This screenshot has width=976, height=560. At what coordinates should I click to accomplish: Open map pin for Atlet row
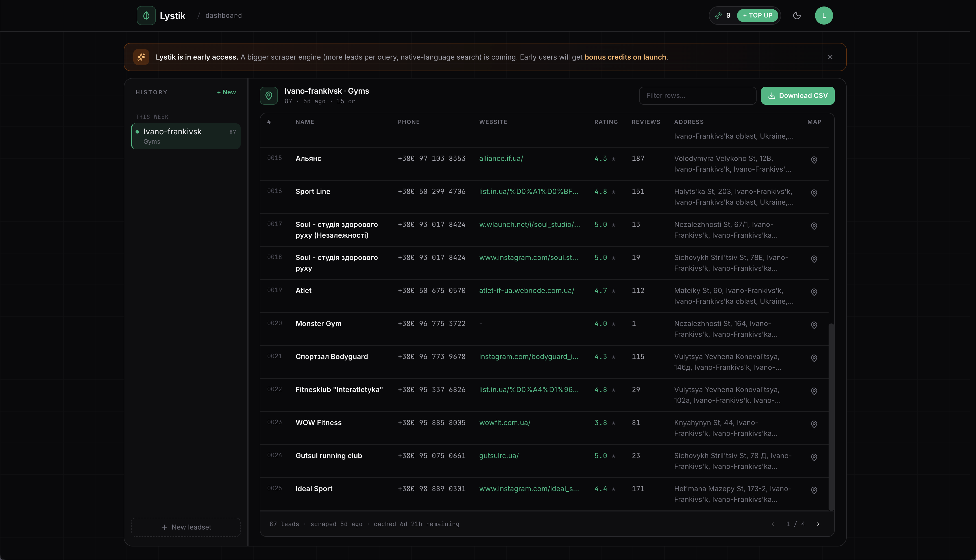click(814, 292)
